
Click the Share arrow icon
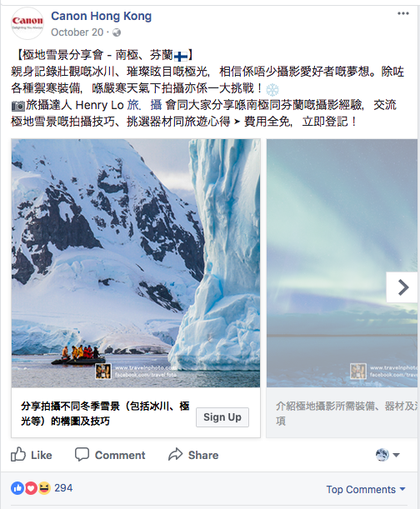point(175,455)
